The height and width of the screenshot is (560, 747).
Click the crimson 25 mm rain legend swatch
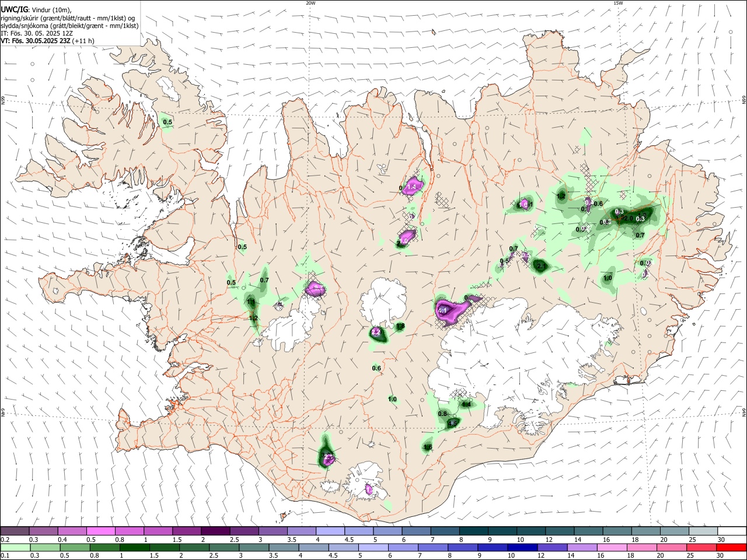pos(702,547)
